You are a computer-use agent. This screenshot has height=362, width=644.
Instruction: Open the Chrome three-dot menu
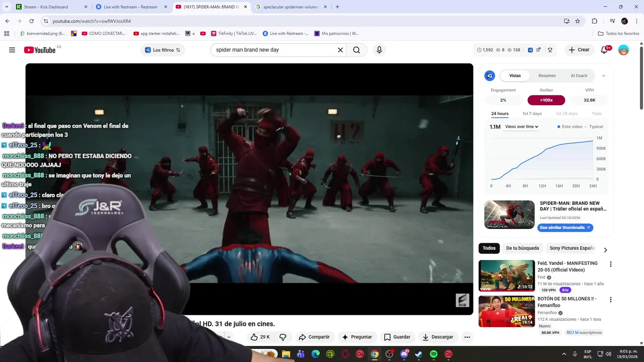click(636, 21)
